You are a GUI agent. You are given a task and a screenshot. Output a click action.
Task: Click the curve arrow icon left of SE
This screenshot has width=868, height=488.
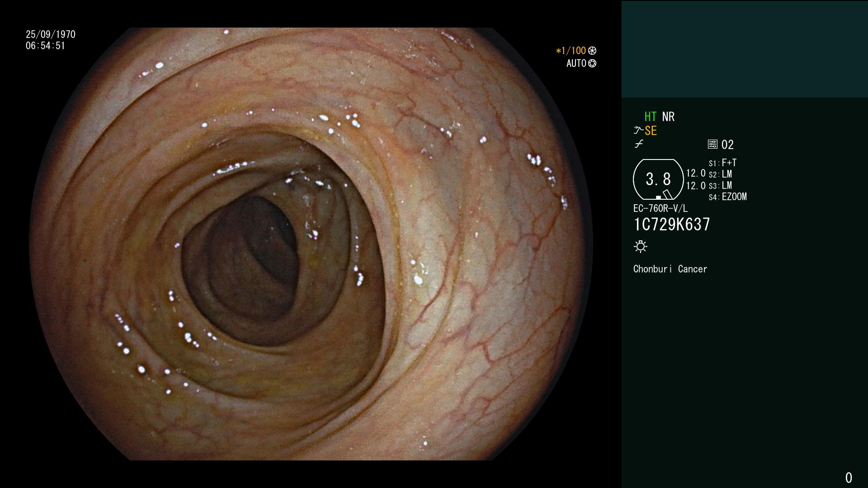(x=638, y=130)
